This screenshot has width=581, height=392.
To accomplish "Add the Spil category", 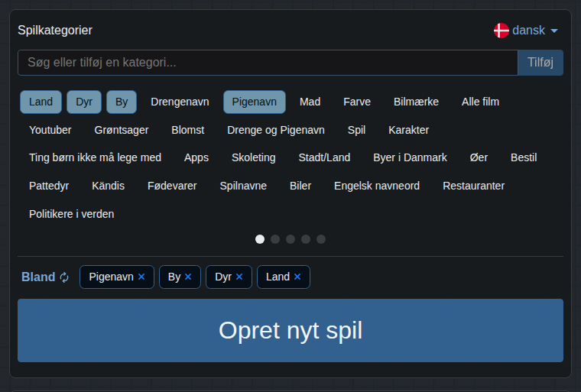I will (x=356, y=130).
